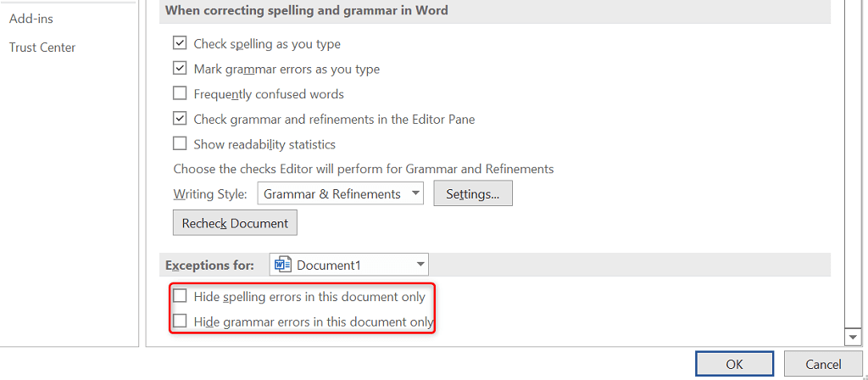Switch to the Trust Center category
The height and width of the screenshot is (380, 868).
(x=42, y=47)
